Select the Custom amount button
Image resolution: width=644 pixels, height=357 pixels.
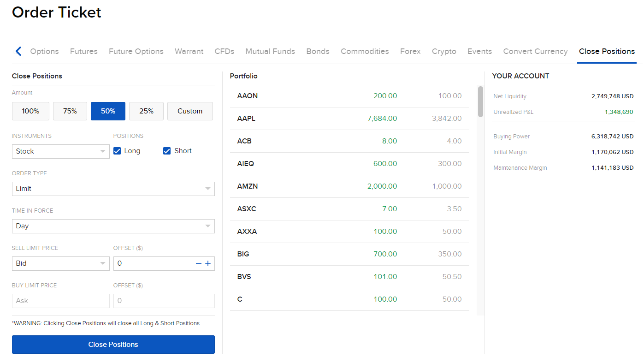pyautogui.click(x=190, y=111)
